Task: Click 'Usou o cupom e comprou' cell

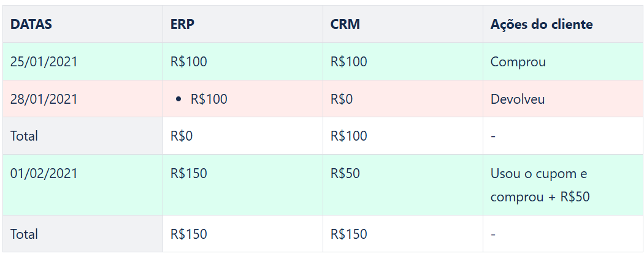Action: 563,185
